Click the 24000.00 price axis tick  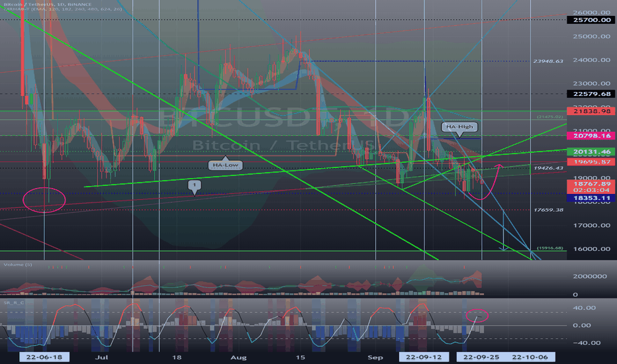[591, 60]
